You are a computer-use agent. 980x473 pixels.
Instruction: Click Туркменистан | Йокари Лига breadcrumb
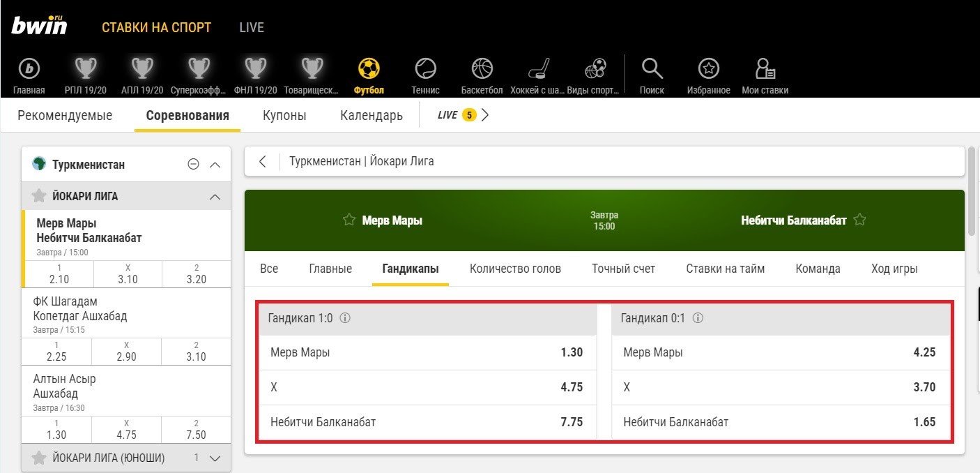pyautogui.click(x=361, y=161)
